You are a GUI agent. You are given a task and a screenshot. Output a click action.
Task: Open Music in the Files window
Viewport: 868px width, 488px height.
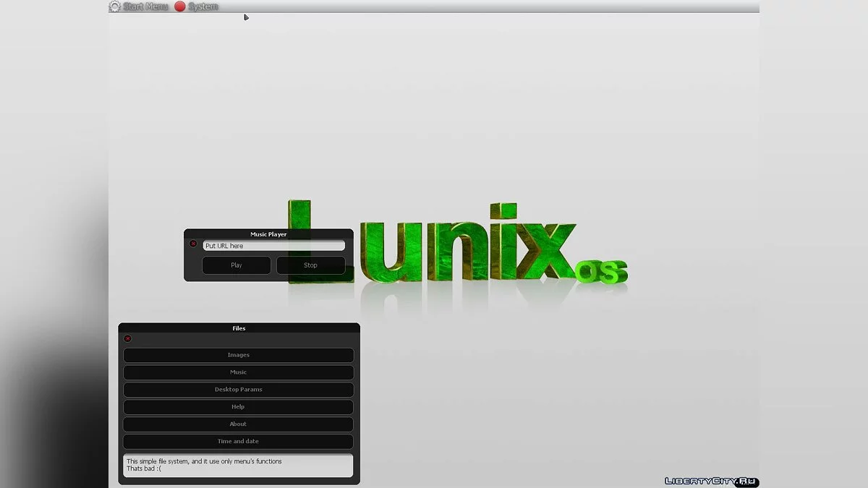[238, 372]
